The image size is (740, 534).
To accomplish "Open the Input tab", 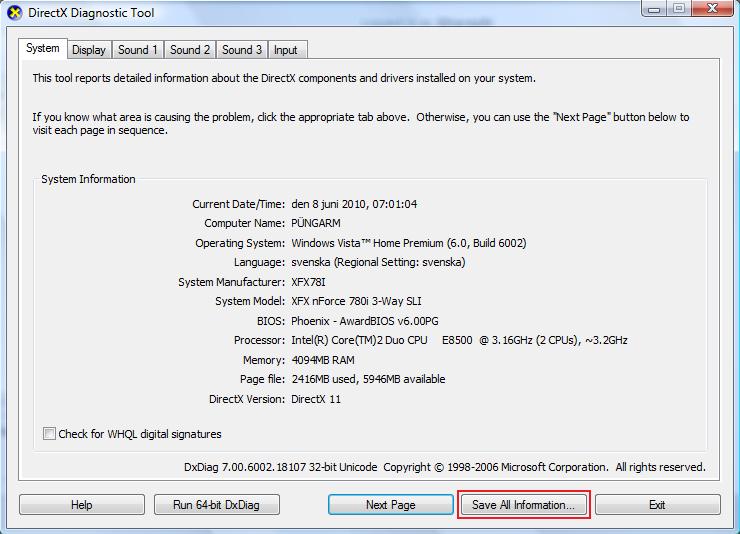I will tap(286, 50).
